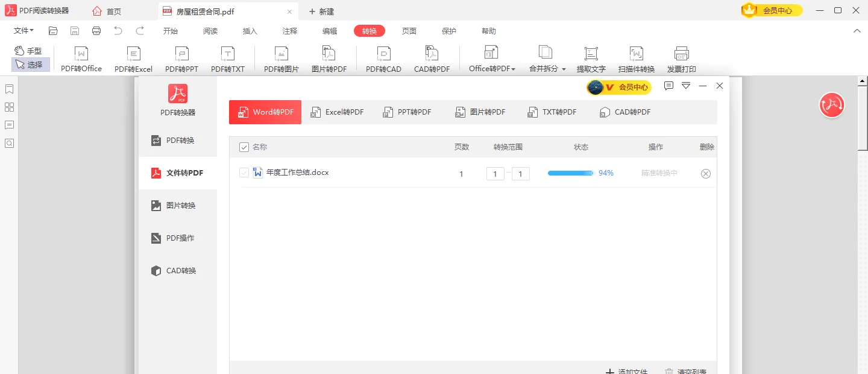Switch to the 阅读 ribbon tab
Image resolution: width=868 pixels, height=374 pixels.
(x=210, y=31)
